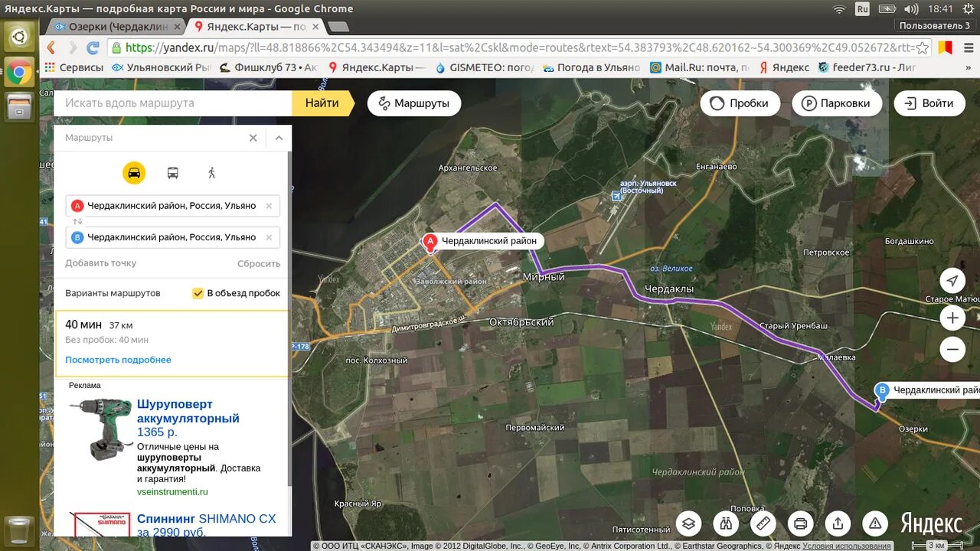Screen dimensions: 980x551
Task: Open the Маршруты routes button
Action: (414, 103)
